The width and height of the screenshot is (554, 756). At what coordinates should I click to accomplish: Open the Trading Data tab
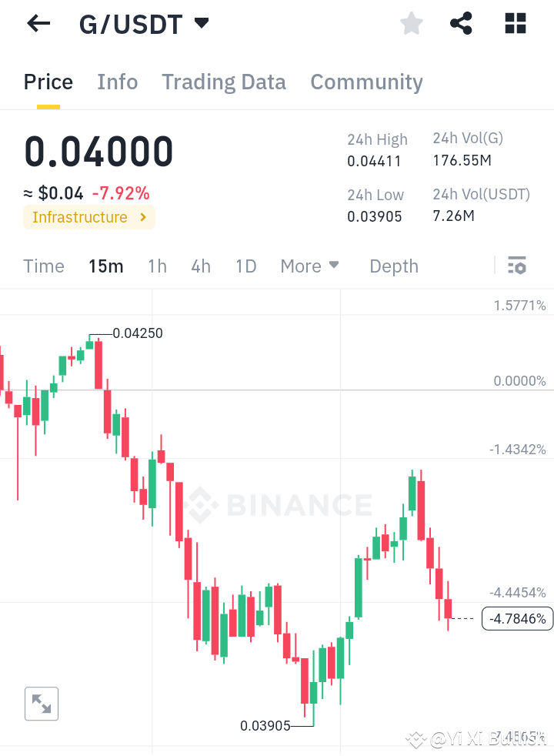(x=223, y=82)
